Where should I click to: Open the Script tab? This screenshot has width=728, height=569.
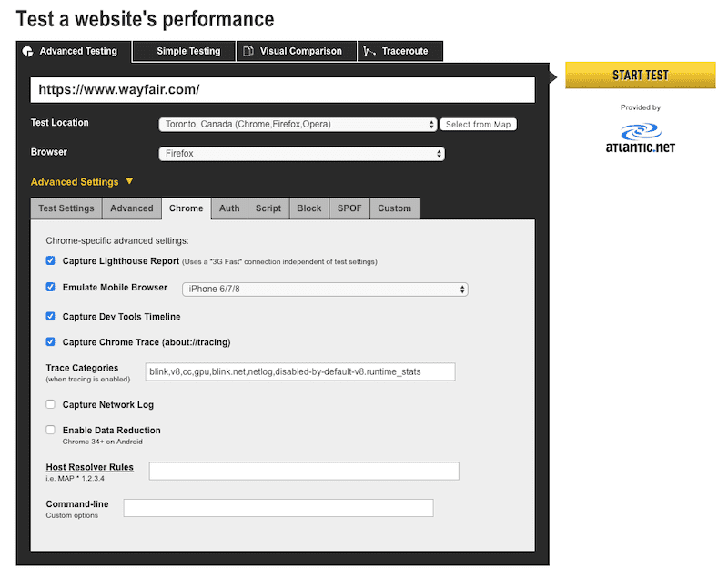point(268,208)
